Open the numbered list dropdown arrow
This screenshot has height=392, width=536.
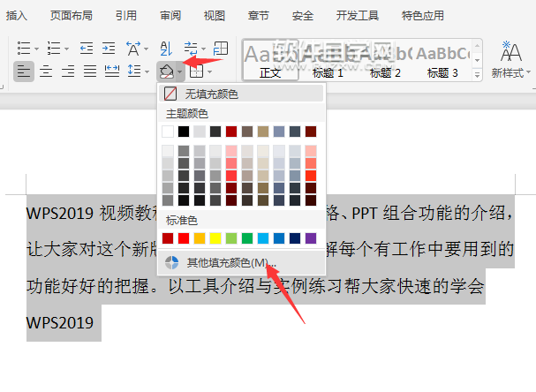(66, 49)
